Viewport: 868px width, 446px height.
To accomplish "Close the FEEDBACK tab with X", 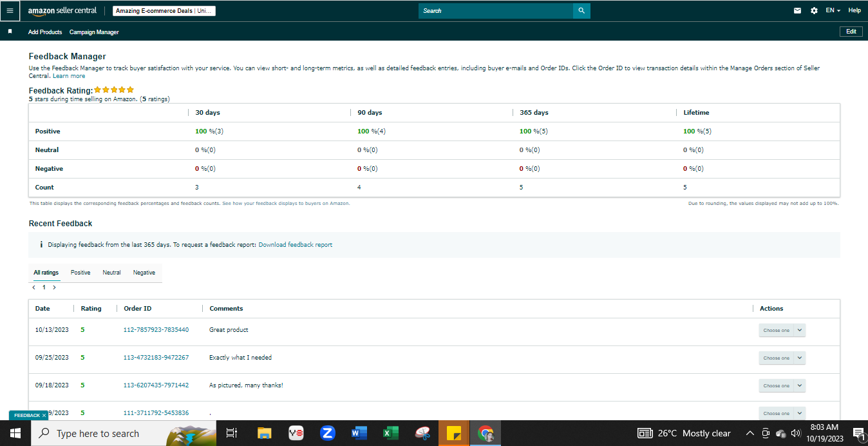I will [44, 415].
